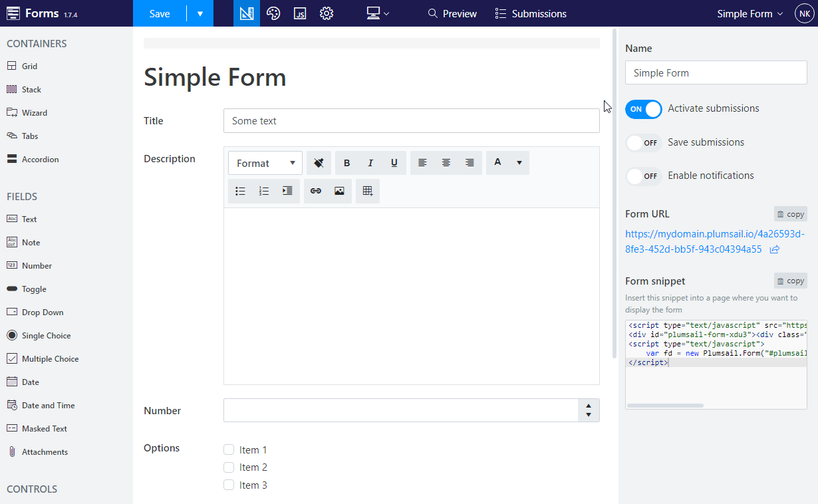Align text left in Description
The height and width of the screenshot is (504, 818).
pyautogui.click(x=422, y=163)
